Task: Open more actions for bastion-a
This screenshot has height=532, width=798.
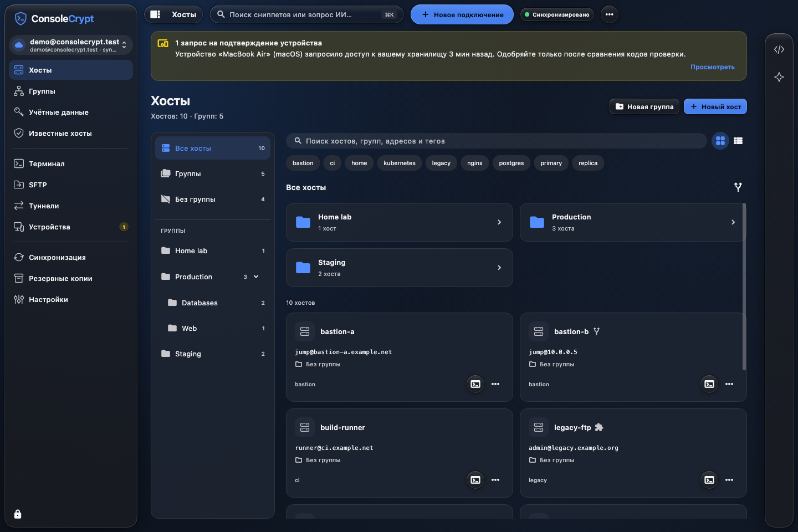Action: click(x=495, y=384)
